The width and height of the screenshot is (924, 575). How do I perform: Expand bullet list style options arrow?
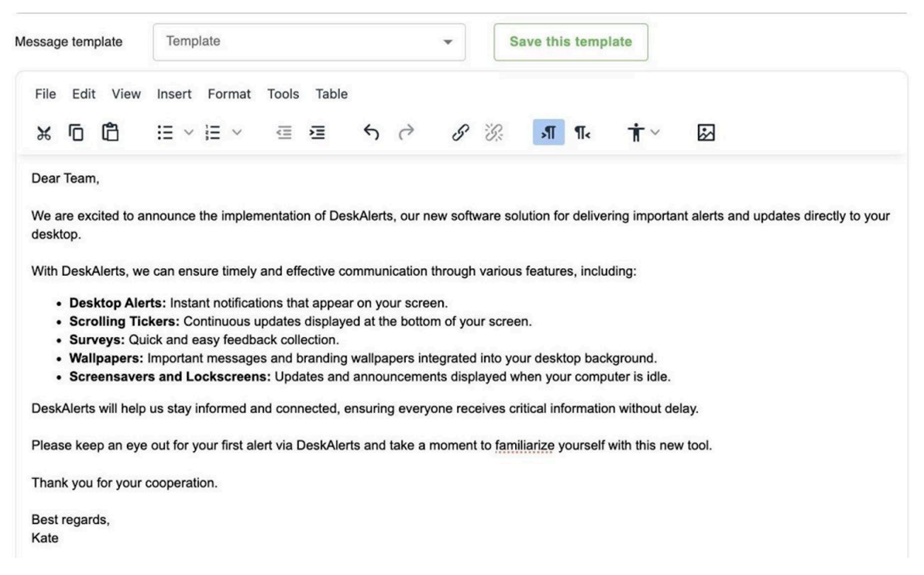click(x=188, y=132)
